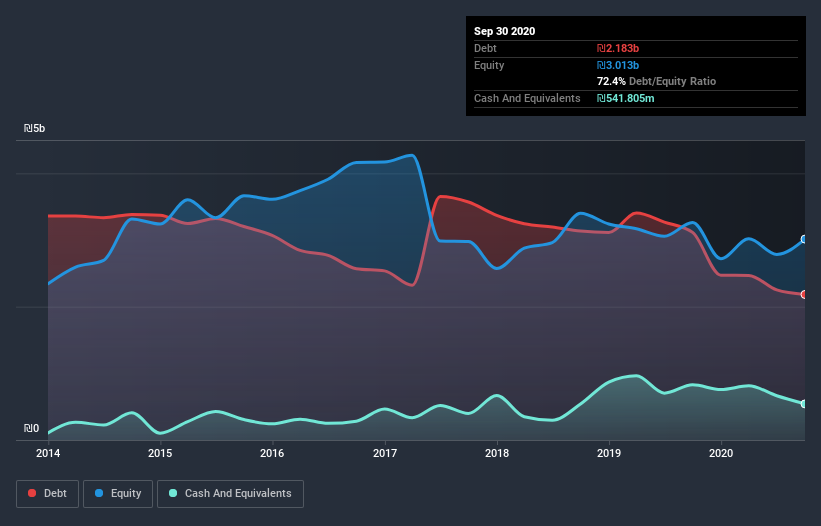Click the Equity row label in tooltip
Screen dimensions: 821x526
[489, 65]
